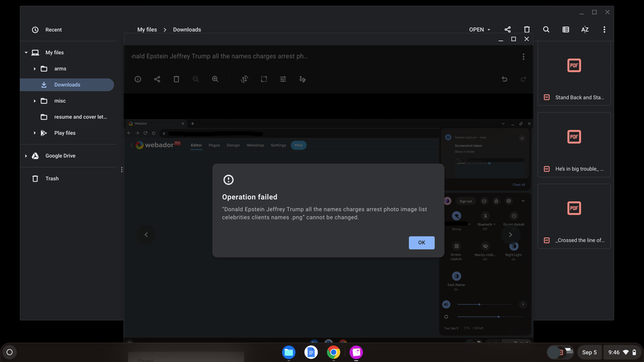Select the Annotate drawing tool
644x362 pixels.
point(302,79)
